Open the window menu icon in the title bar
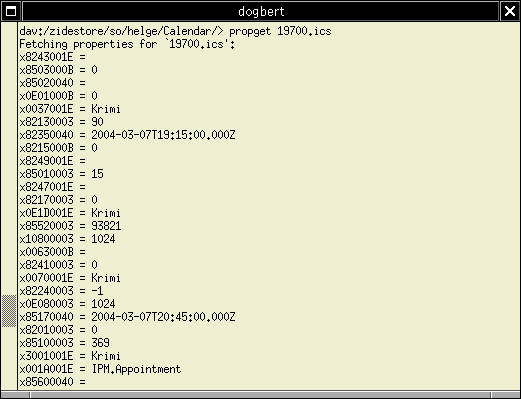The height and width of the screenshot is (399, 521). pyautogui.click(x=11, y=11)
